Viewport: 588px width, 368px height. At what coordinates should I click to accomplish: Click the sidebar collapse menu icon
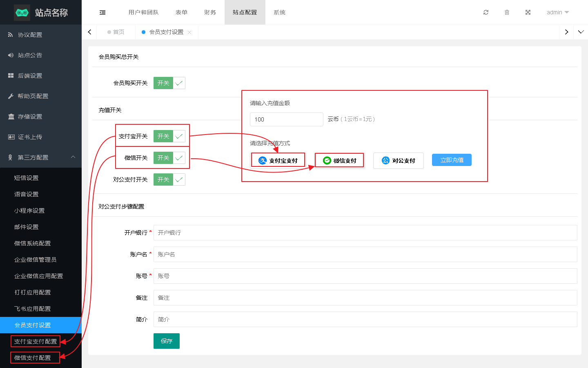pyautogui.click(x=102, y=12)
